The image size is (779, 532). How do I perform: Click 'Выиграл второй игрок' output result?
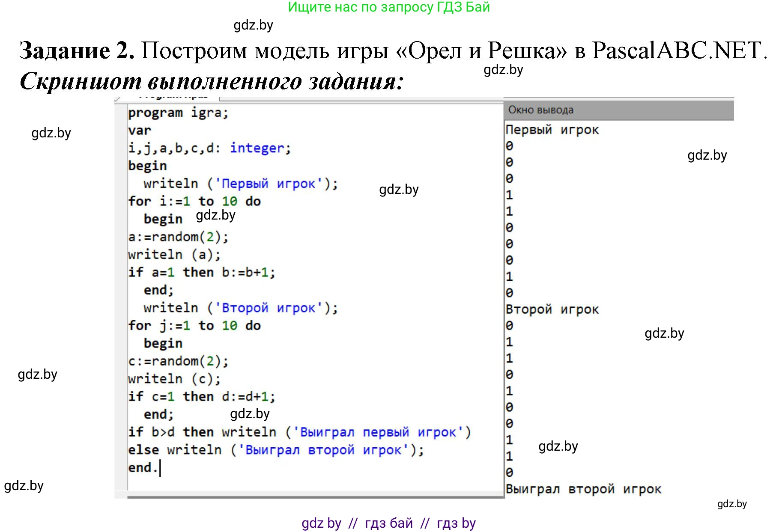tap(583, 489)
